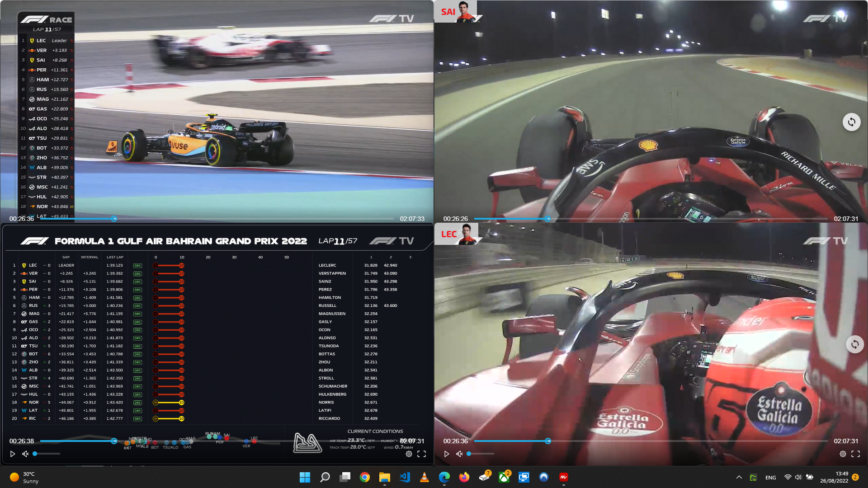Click the circuit map outline icon

click(x=307, y=443)
